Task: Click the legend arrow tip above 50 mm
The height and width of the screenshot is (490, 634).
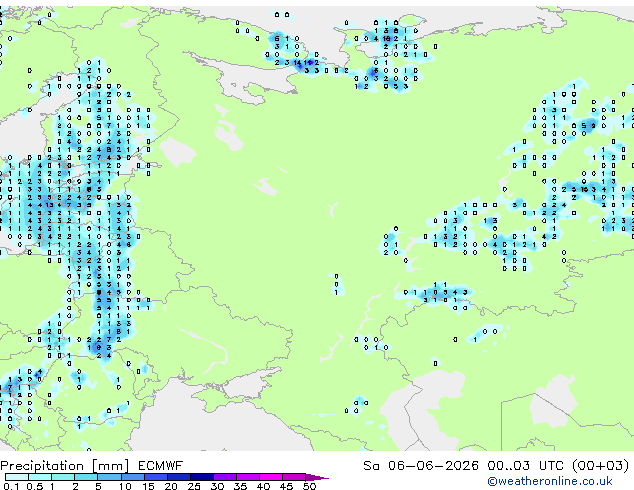Action: click(317, 477)
